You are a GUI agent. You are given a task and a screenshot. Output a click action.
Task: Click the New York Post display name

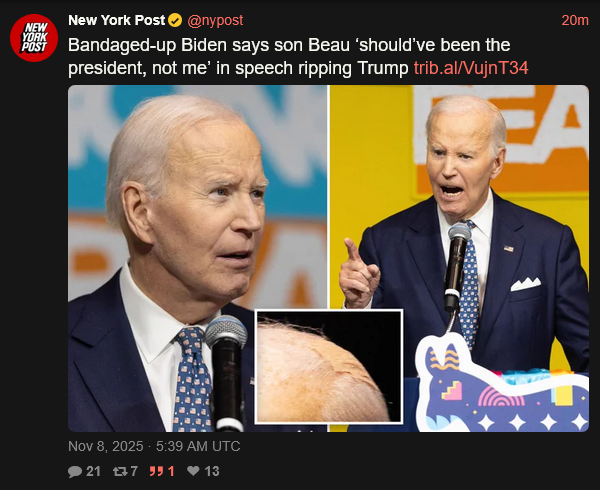click(x=117, y=20)
